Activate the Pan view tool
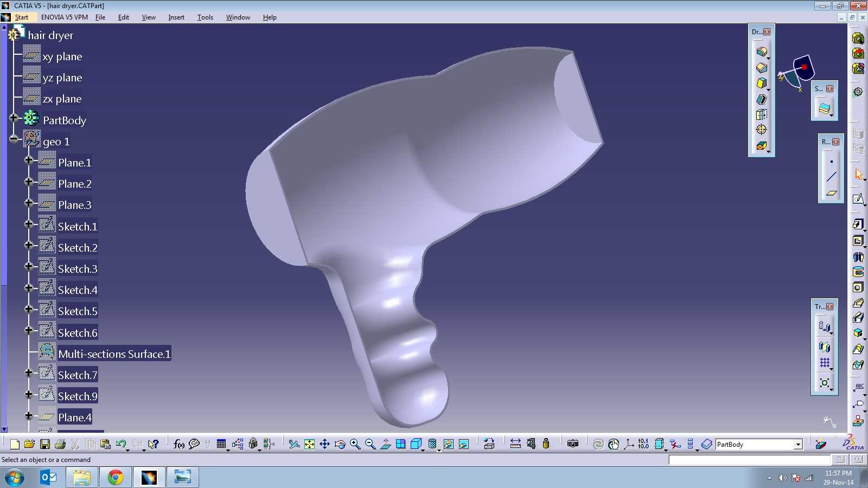The width and height of the screenshot is (868, 488). 324,444
